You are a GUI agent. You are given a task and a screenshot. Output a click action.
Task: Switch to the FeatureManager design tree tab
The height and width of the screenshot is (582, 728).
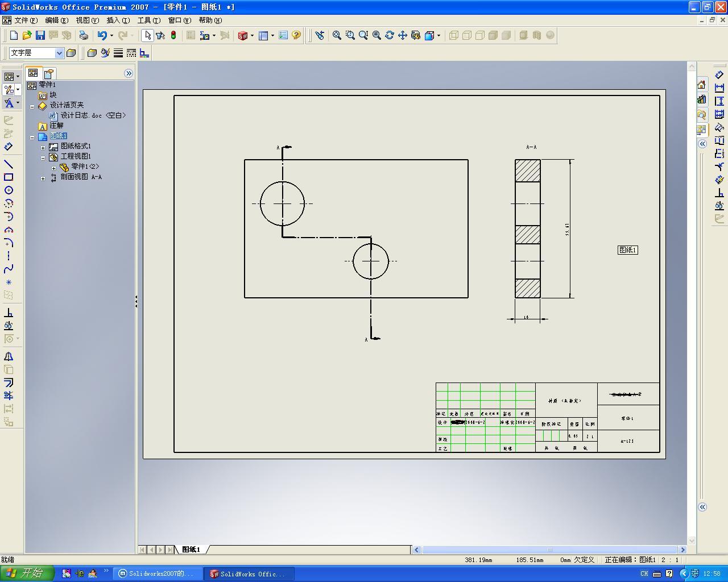pos(33,73)
